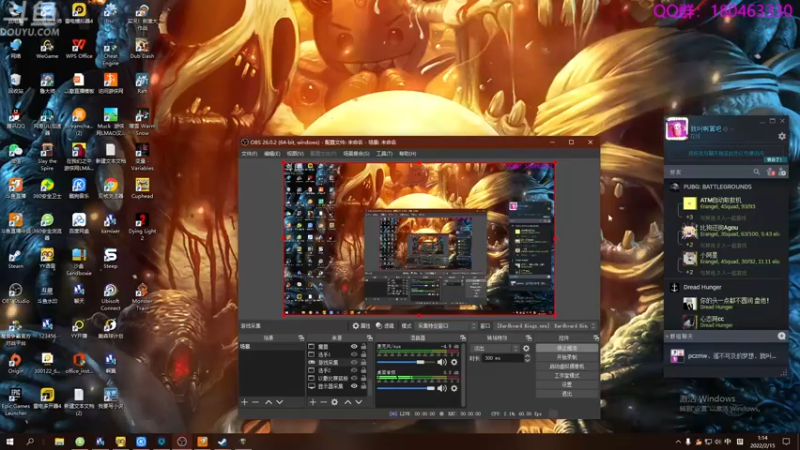Select the Cuphead desktop icon
800x450 pixels.
142,189
